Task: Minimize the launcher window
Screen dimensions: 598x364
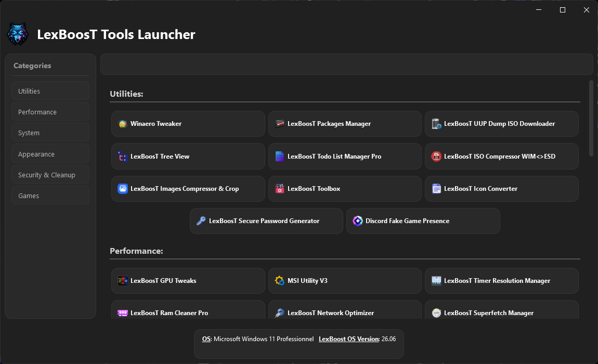Action: coord(539,10)
